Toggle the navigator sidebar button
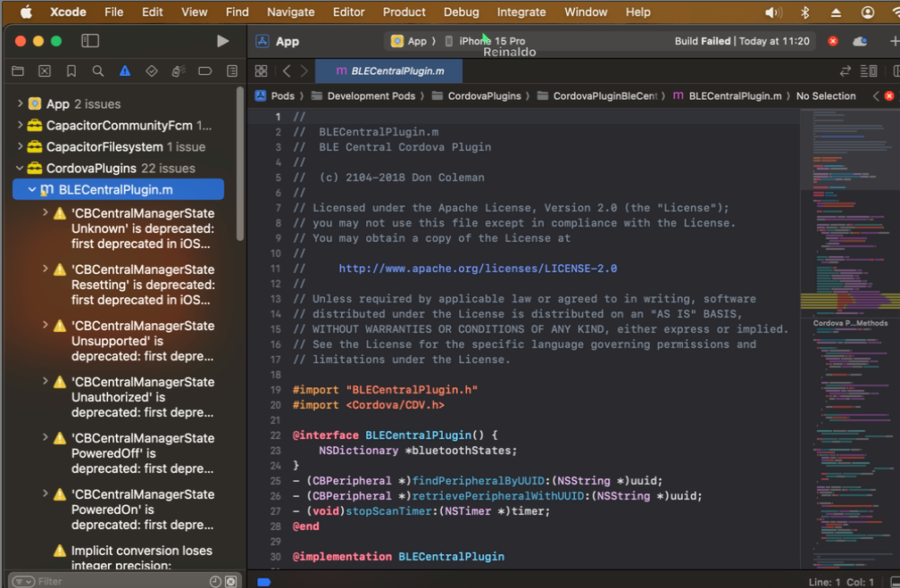Viewport: 900px width, 588px height. pyautogui.click(x=90, y=41)
